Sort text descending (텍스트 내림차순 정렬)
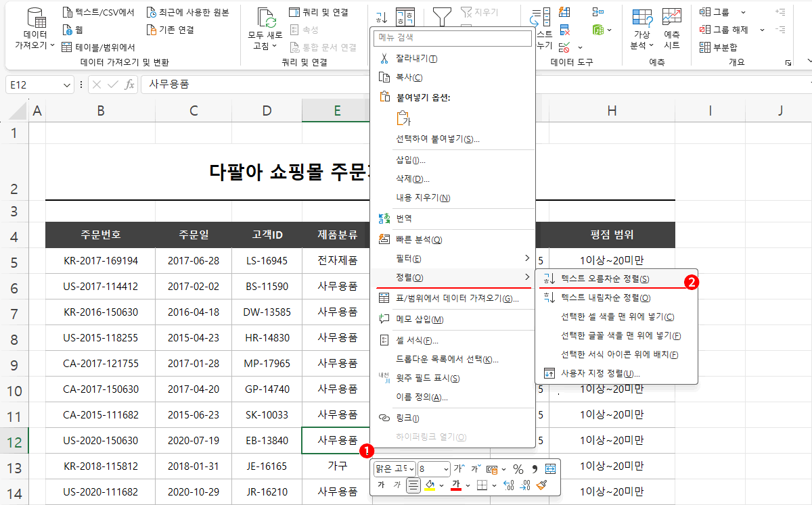Viewport: 812px width, 505px height. pyautogui.click(x=616, y=297)
